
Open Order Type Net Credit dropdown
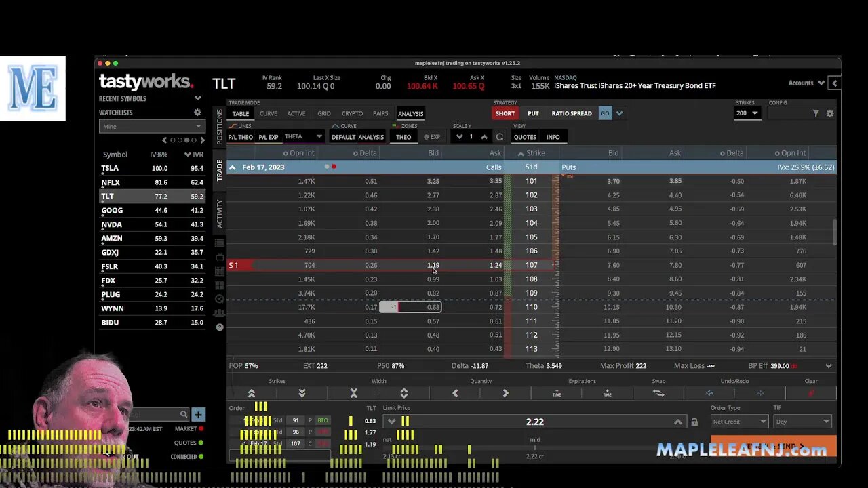[x=738, y=422]
